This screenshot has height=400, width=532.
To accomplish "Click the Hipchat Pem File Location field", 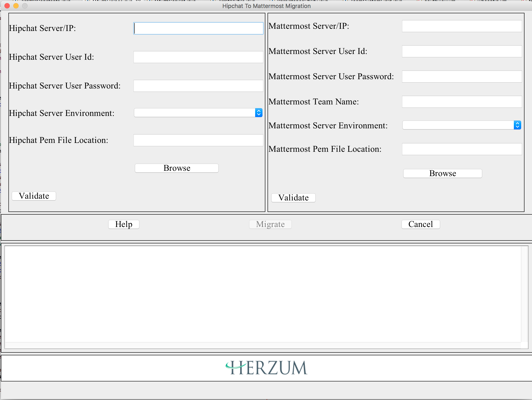I will click(x=198, y=140).
